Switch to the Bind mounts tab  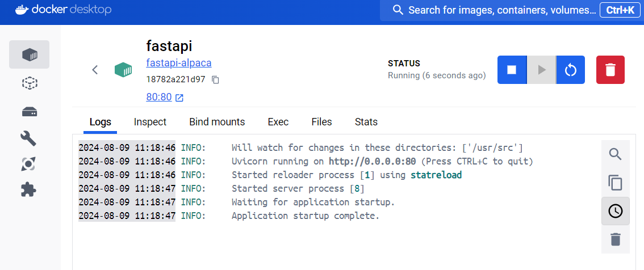click(x=217, y=122)
